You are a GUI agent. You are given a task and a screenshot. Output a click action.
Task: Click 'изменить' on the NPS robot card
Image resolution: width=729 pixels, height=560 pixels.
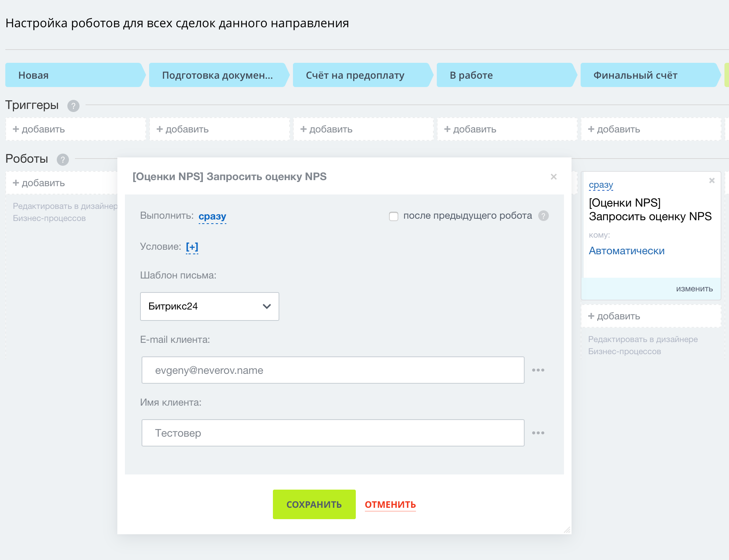click(x=694, y=289)
